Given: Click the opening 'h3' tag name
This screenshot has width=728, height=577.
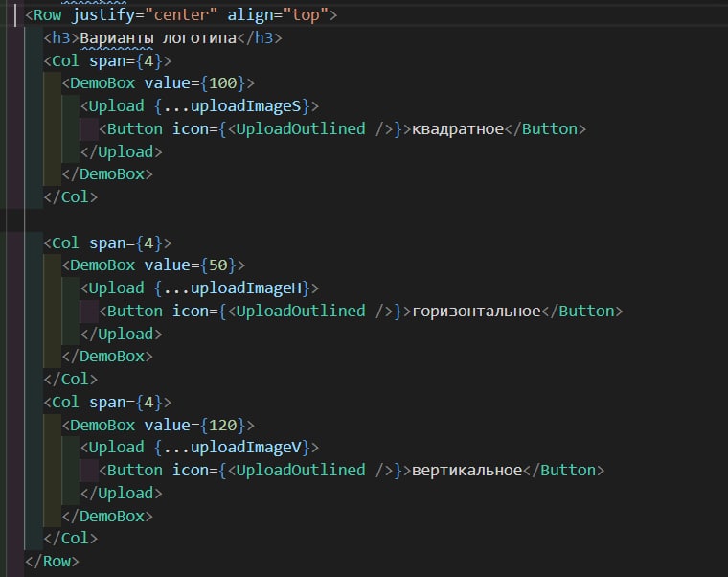Looking at the screenshot, I should pos(60,37).
